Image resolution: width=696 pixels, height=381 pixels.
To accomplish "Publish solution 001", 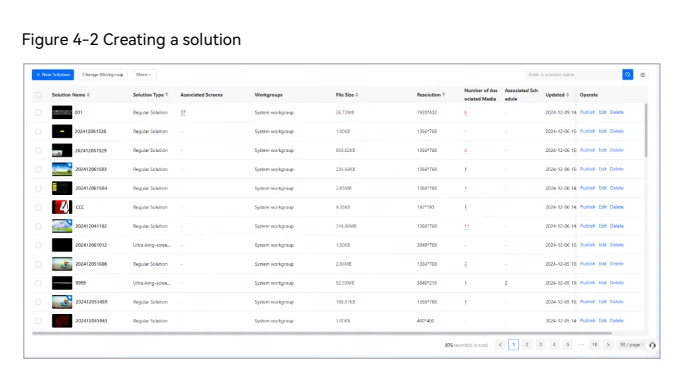I will (x=587, y=112).
